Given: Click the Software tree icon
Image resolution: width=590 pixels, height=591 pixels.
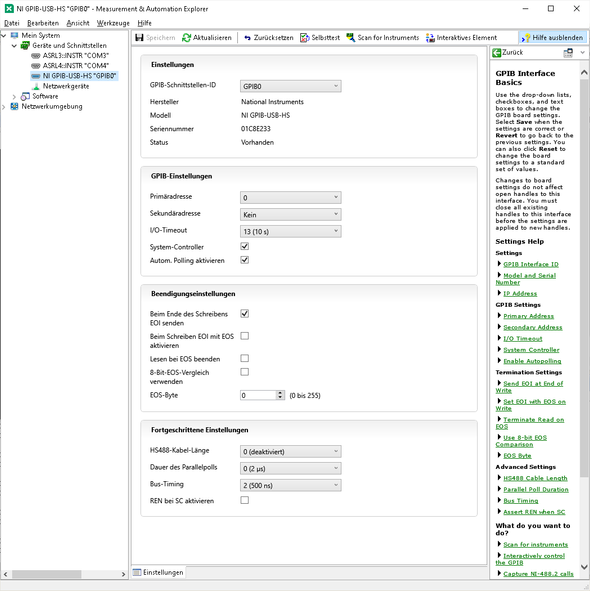Looking at the screenshot, I should (x=25, y=96).
